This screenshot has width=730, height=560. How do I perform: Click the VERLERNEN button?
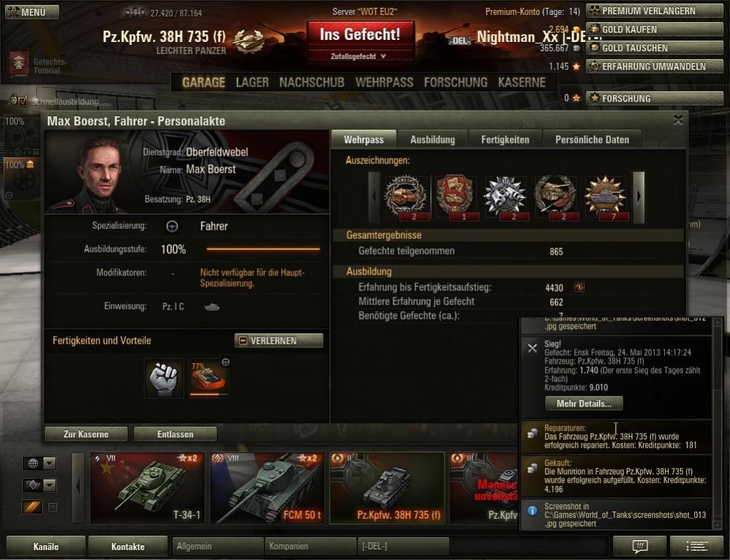tap(278, 341)
